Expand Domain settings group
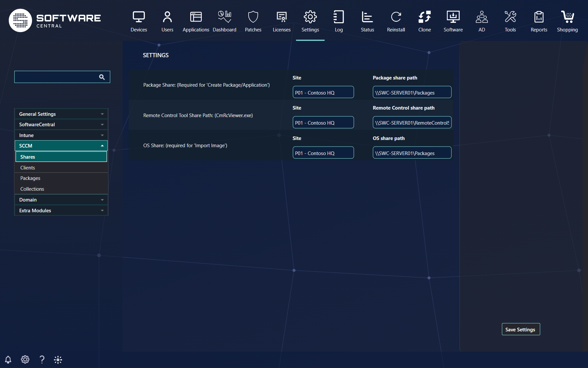The image size is (588, 368). (61, 200)
